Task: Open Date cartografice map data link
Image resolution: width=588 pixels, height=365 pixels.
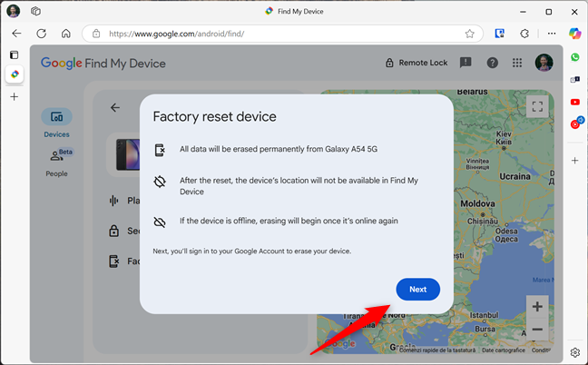Action: [x=504, y=350]
